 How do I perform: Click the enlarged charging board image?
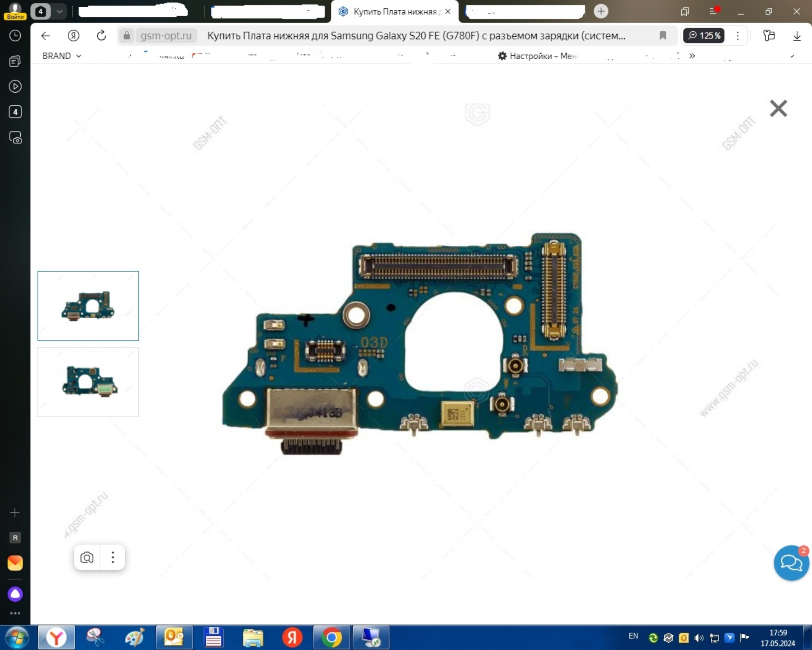[420, 343]
